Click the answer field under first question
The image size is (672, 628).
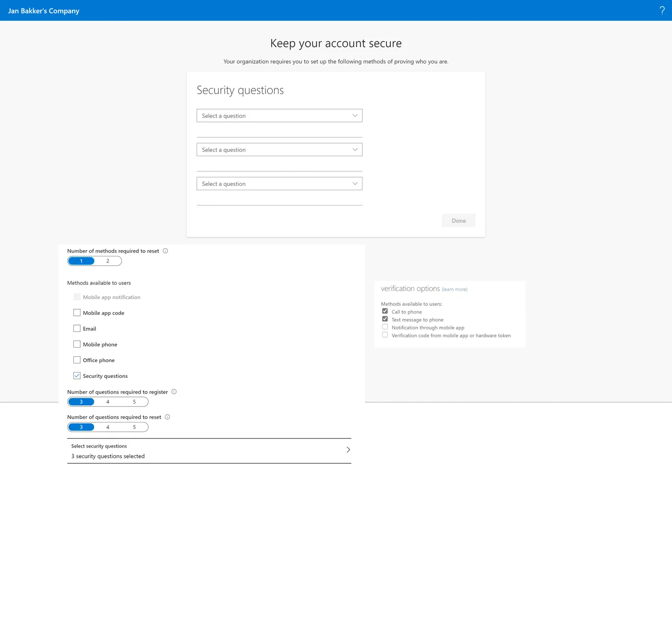click(279, 132)
